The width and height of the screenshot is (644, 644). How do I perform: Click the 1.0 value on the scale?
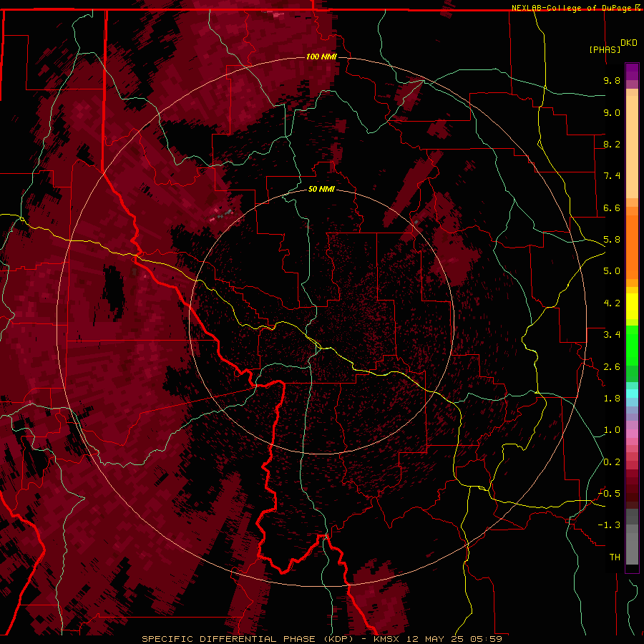[612, 430]
